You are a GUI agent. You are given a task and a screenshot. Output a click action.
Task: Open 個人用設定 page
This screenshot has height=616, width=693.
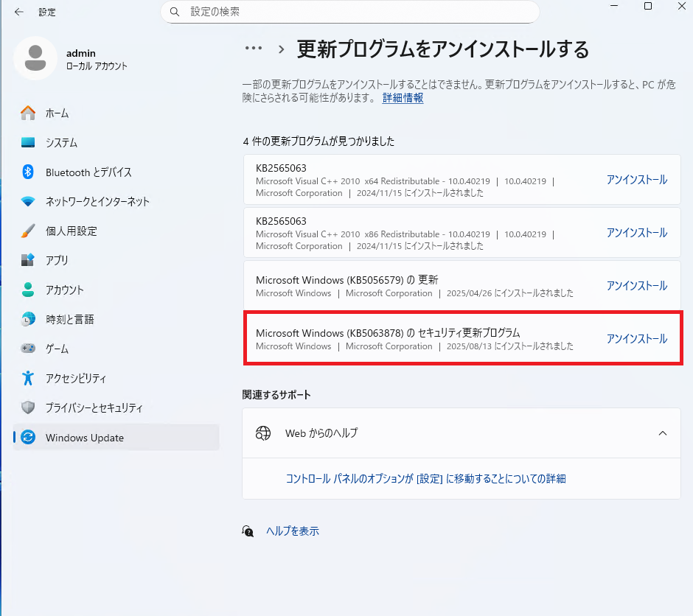point(116,231)
